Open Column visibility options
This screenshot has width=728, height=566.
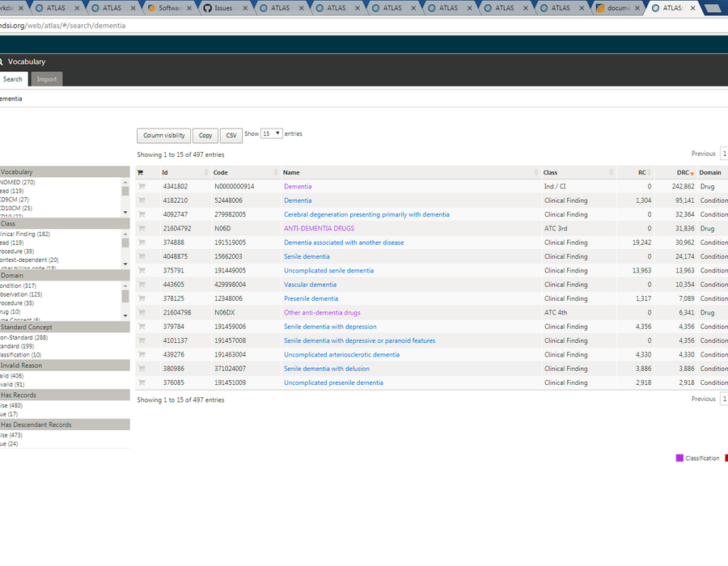164,136
